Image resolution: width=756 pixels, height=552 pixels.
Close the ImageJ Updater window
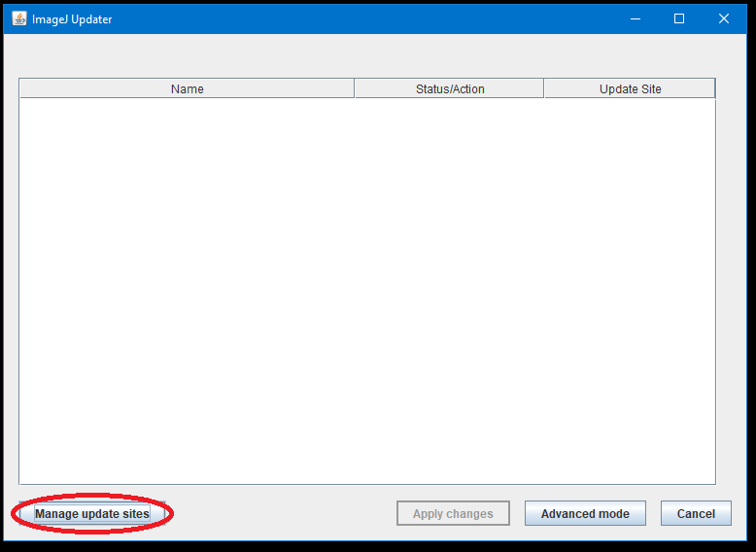[723, 18]
